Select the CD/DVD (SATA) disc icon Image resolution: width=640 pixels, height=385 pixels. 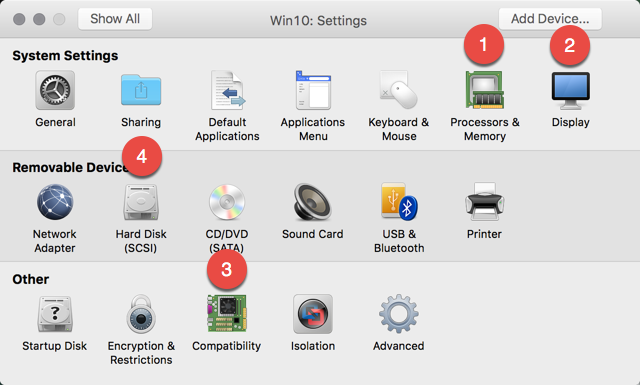pyautogui.click(x=227, y=202)
